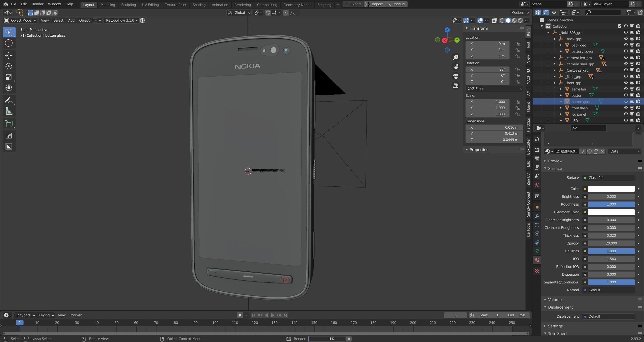Select the Measure tool
This screenshot has width=644, height=342.
click(9, 111)
